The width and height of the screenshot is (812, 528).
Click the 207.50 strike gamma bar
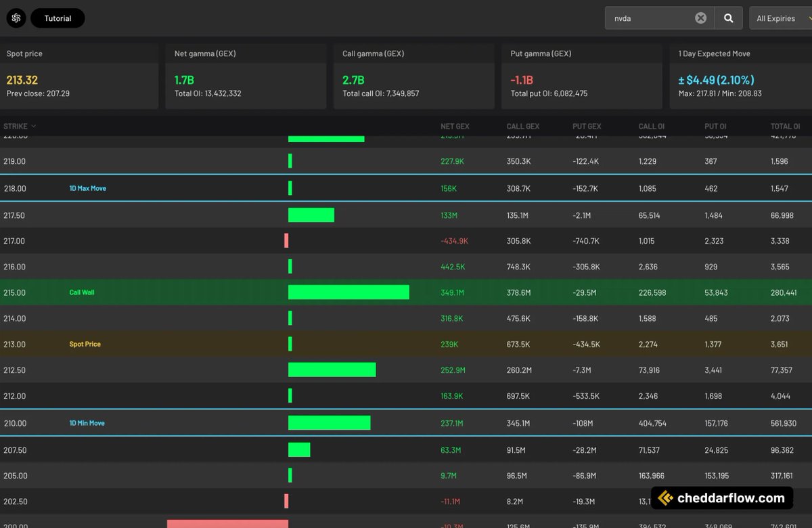click(x=299, y=449)
